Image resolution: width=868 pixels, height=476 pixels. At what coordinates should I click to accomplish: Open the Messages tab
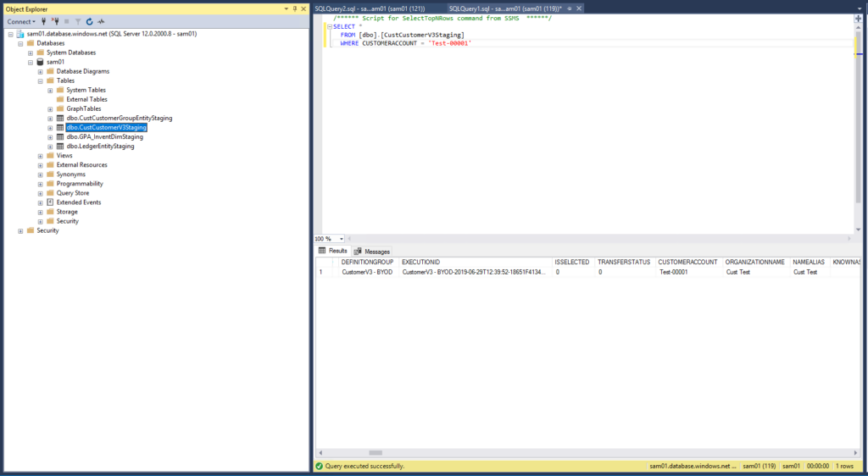point(372,252)
